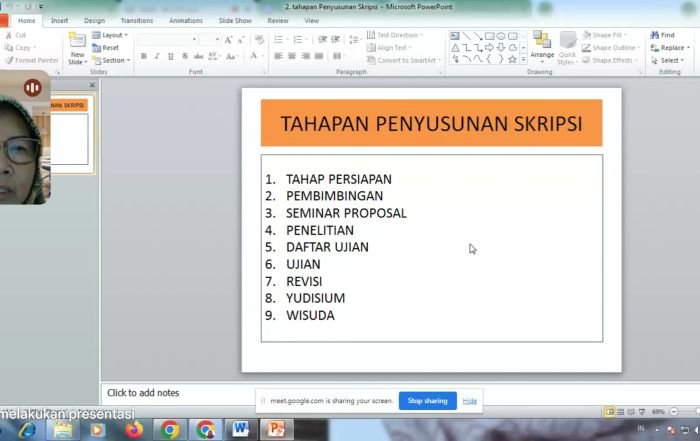Toggle italic formatting
Image resolution: width=700 pixels, height=441 pixels.
(x=158, y=56)
